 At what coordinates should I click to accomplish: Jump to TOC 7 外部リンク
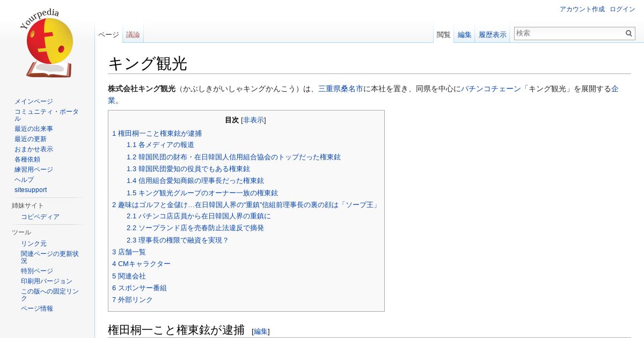[133, 300]
